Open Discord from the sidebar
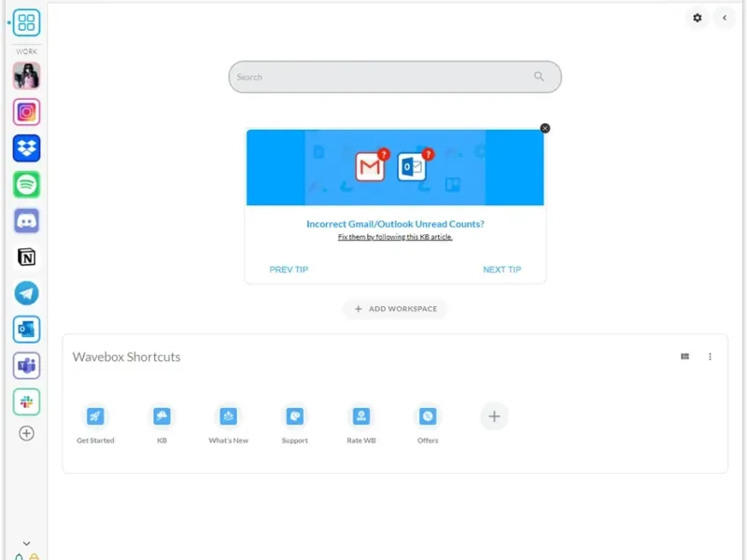This screenshot has height=560, width=747. (x=26, y=221)
